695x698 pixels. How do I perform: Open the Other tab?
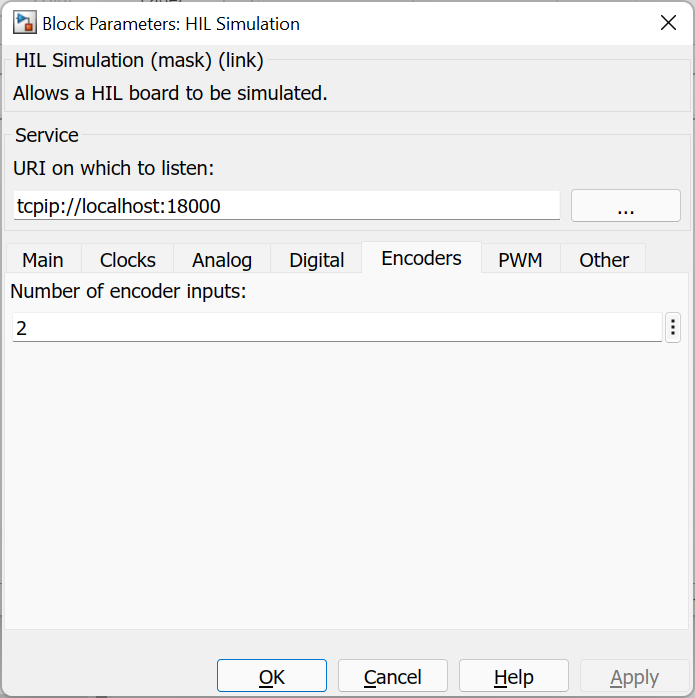604,260
